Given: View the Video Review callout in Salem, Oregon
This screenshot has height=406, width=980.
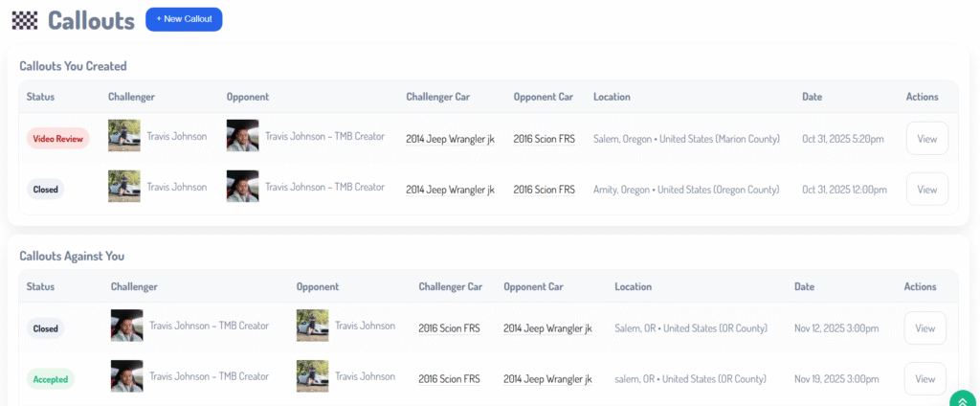Looking at the screenshot, I should (926, 138).
